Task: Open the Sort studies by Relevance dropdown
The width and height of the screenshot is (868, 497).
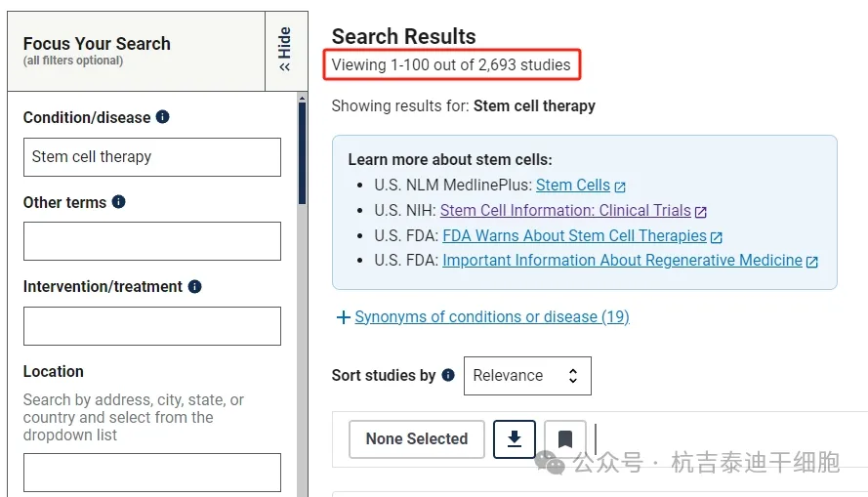Action: [x=527, y=376]
